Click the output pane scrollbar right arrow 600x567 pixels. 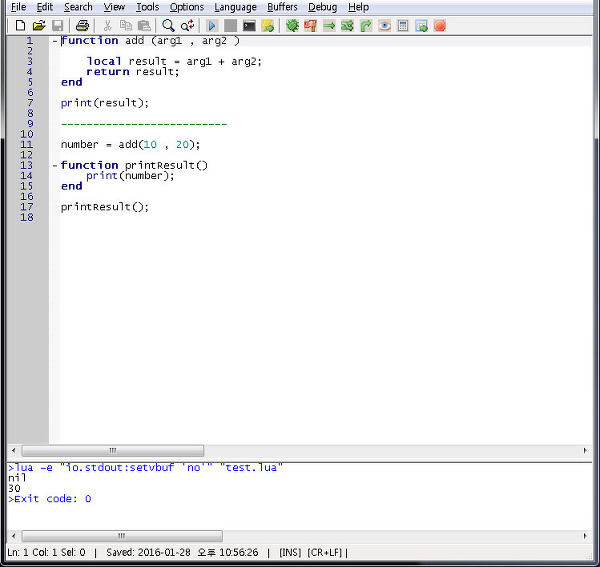coord(585,536)
